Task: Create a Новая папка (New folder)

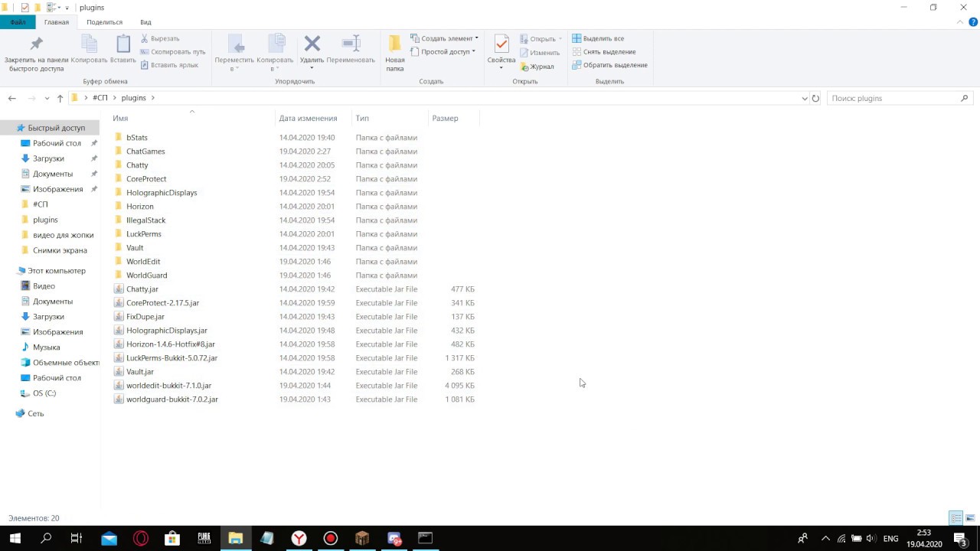Action: [395, 53]
